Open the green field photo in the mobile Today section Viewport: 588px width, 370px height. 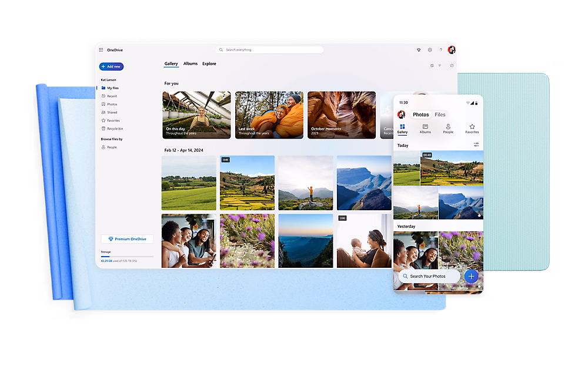point(406,168)
